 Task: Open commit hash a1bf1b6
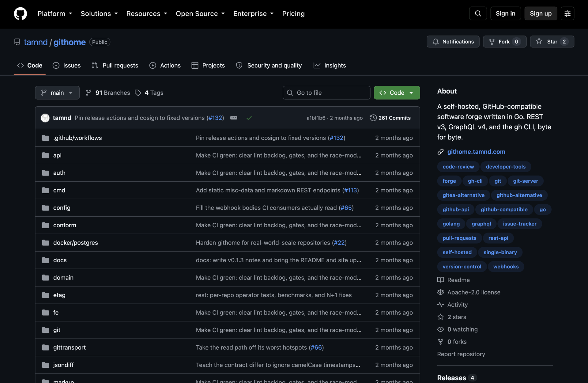[x=316, y=118]
